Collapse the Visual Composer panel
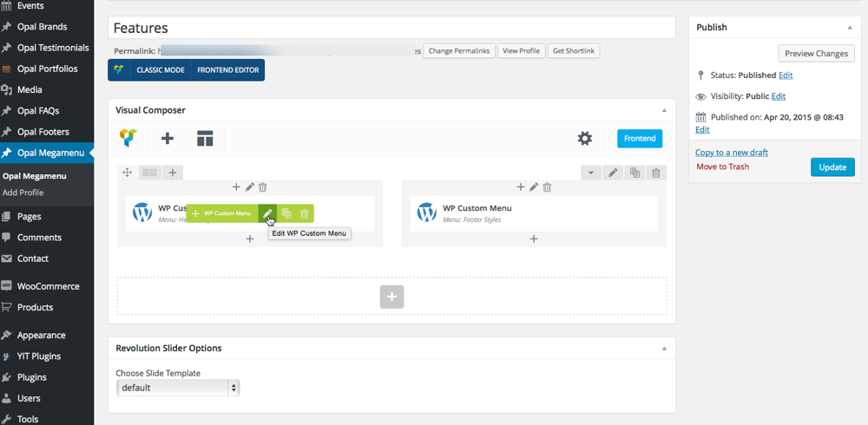 664,111
